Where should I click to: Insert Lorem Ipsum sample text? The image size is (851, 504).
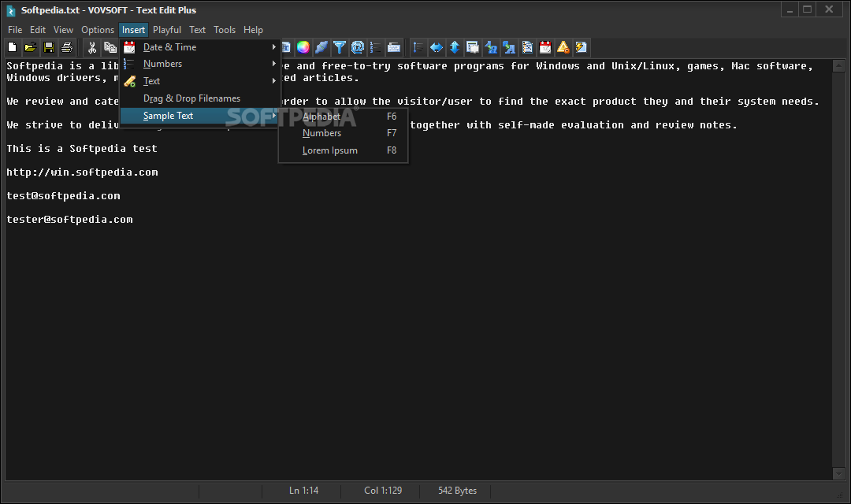point(343,150)
